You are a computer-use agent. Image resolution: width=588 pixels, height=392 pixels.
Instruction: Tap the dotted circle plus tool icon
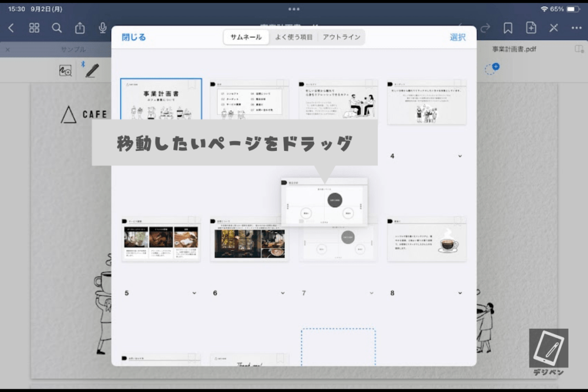point(492,69)
